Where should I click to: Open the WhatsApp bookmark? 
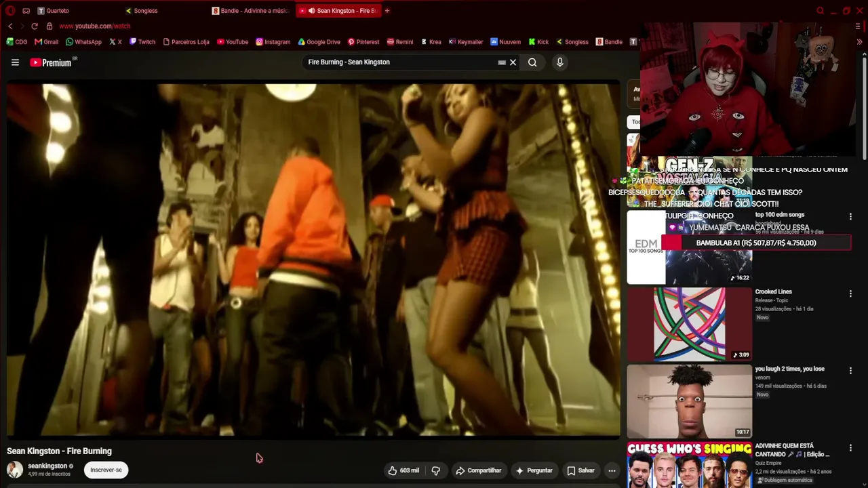click(83, 42)
